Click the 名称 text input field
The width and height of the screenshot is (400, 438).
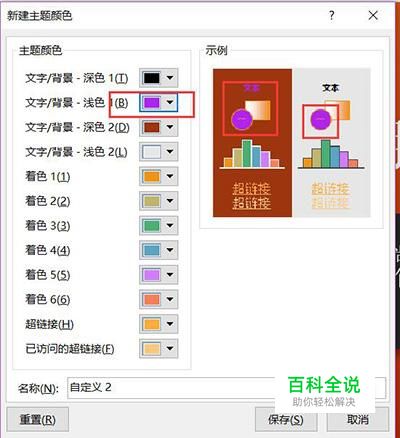(227, 388)
